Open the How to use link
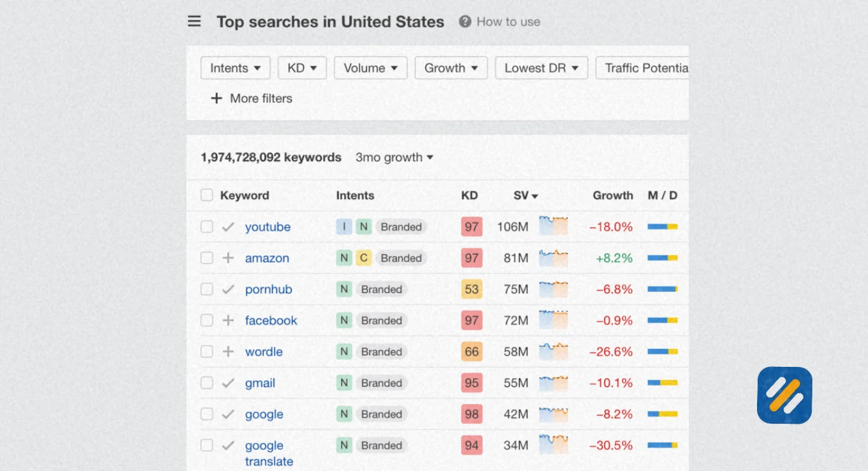The image size is (868, 471). point(508,22)
